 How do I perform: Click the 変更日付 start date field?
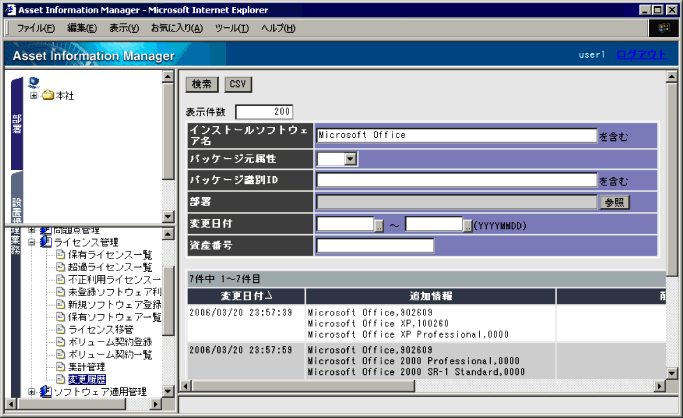click(345, 224)
